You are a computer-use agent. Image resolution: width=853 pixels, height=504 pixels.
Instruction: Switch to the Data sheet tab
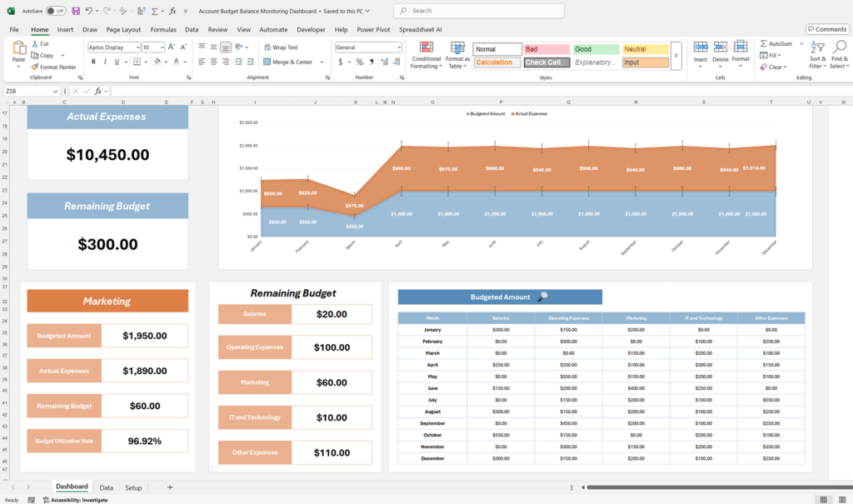[x=107, y=487]
